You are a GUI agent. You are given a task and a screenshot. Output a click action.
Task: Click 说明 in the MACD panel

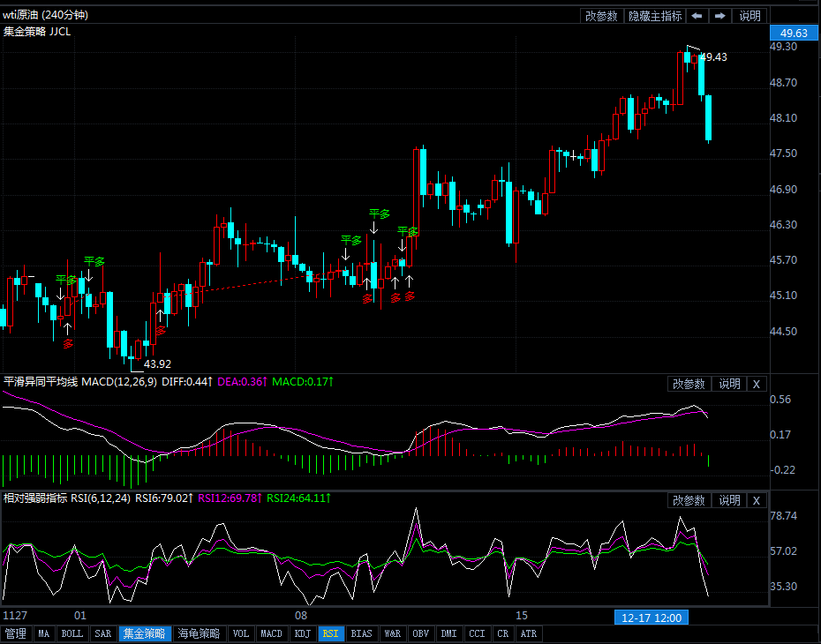click(x=729, y=384)
